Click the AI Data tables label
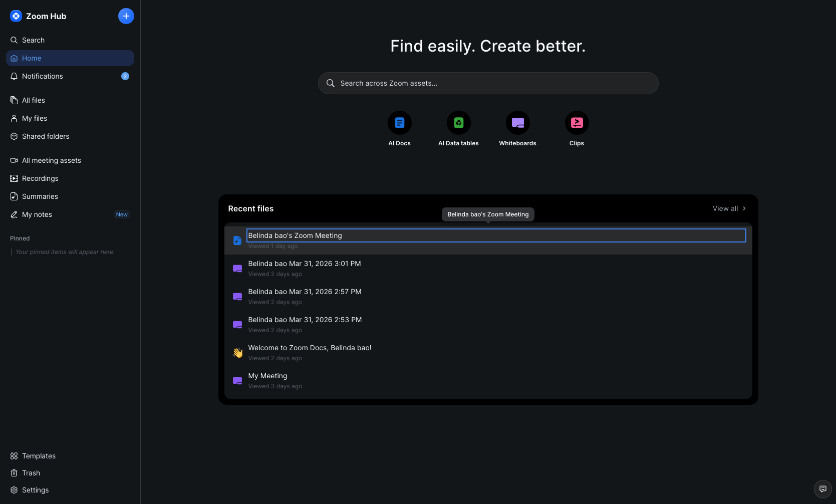Image resolution: width=836 pixels, height=504 pixels. click(459, 143)
